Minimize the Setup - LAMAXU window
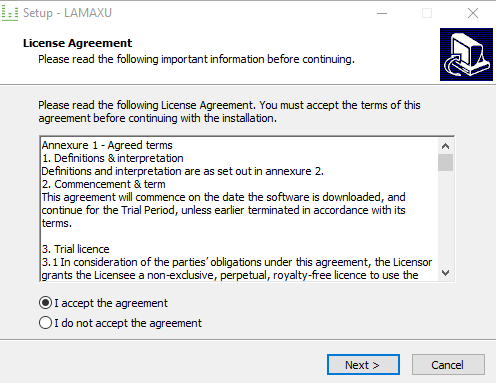 pos(382,13)
